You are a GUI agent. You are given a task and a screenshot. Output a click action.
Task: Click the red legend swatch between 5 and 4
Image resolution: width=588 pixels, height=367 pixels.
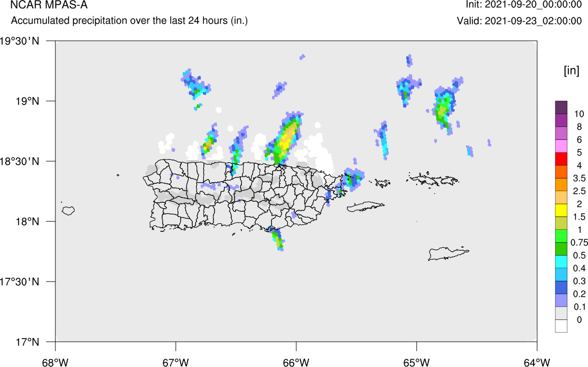pyautogui.click(x=561, y=159)
